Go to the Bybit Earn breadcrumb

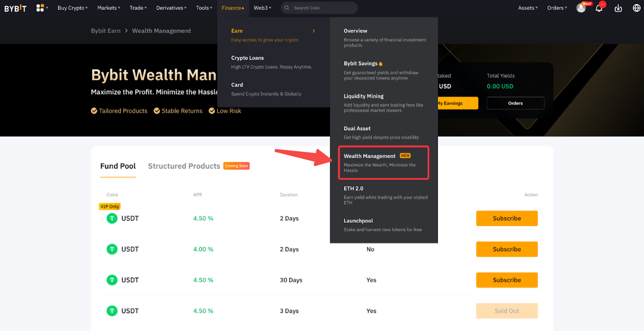tap(105, 31)
